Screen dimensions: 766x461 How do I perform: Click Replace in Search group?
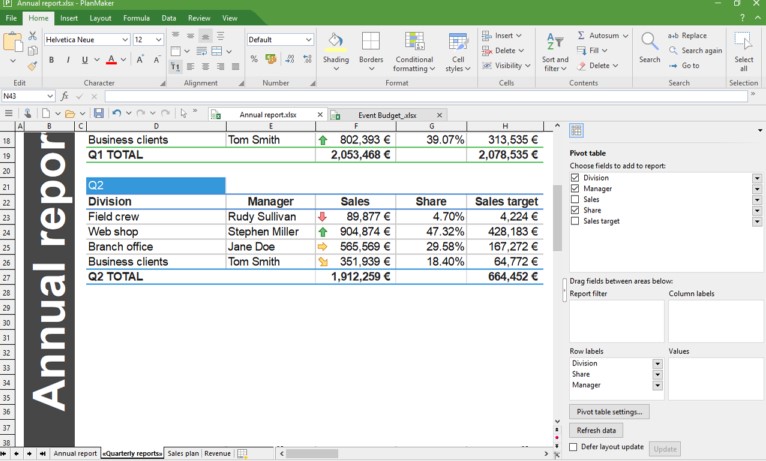pos(687,36)
